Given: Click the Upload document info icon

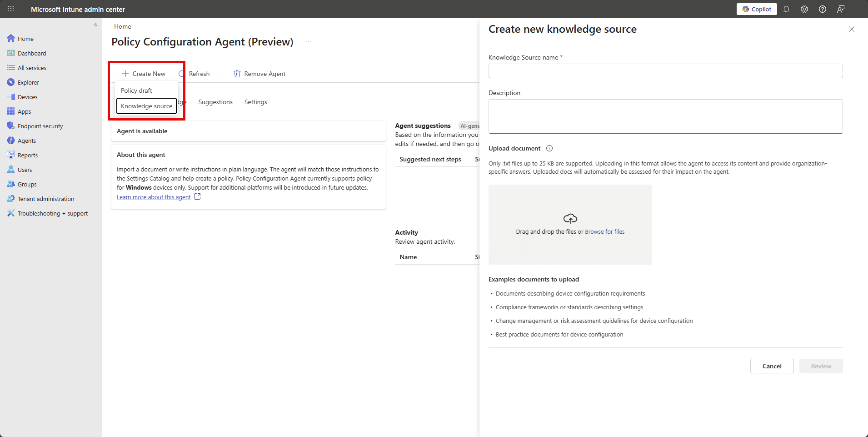Looking at the screenshot, I should tap(549, 148).
